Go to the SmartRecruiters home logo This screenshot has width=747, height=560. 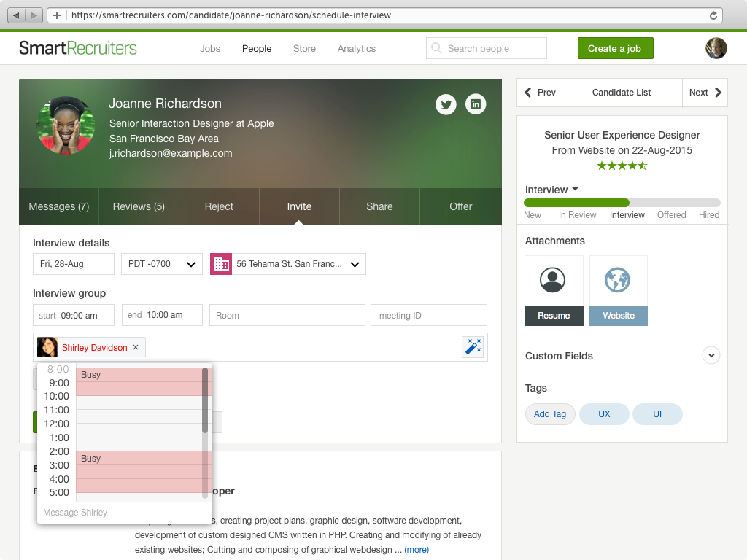coord(77,48)
